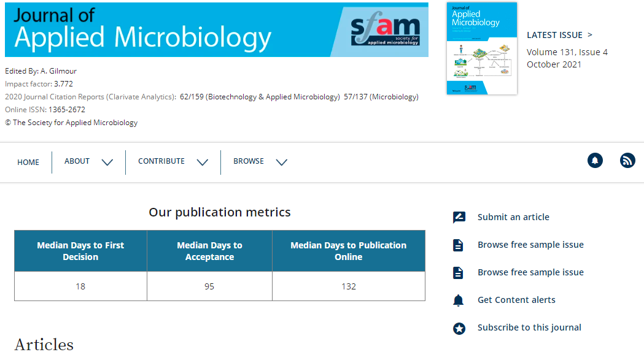The height and width of the screenshot is (352, 644).
Task: Click the Subscribe star icon
Action: 459,328
